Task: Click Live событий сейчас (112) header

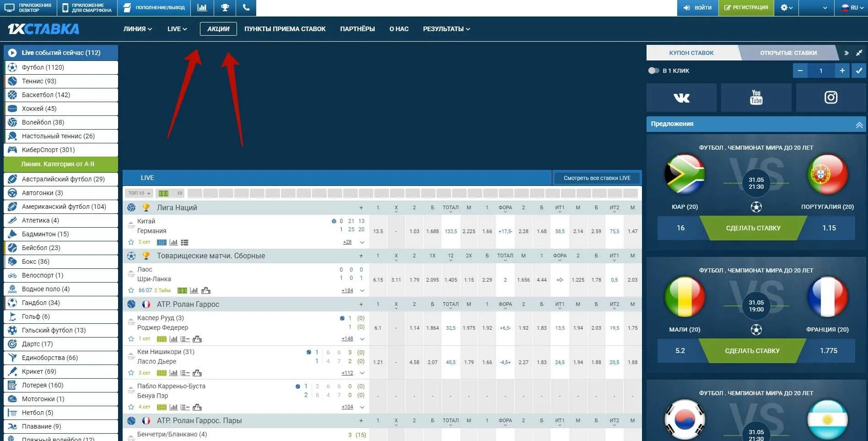Action: (x=61, y=53)
